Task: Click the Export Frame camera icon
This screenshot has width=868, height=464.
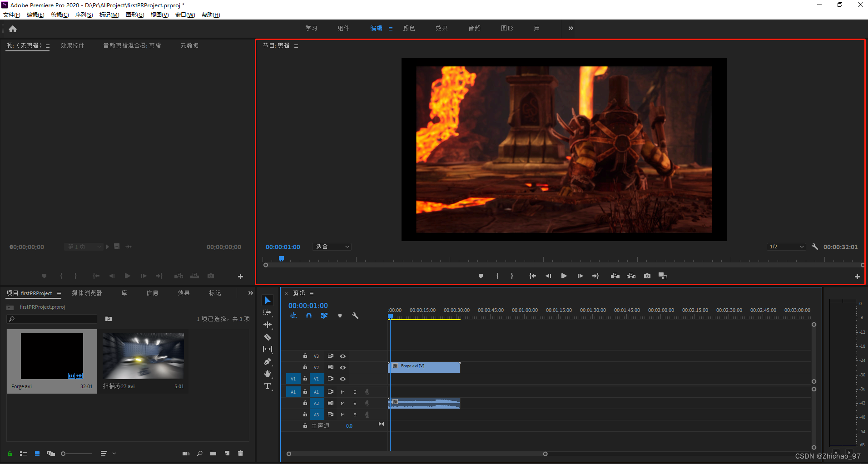Action: [x=647, y=276]
